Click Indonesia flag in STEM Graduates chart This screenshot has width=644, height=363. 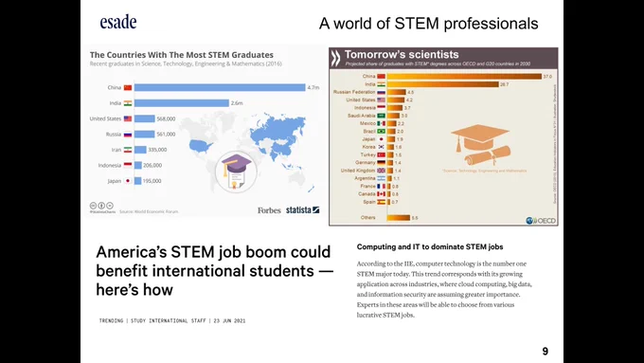(x=128, y=165)
